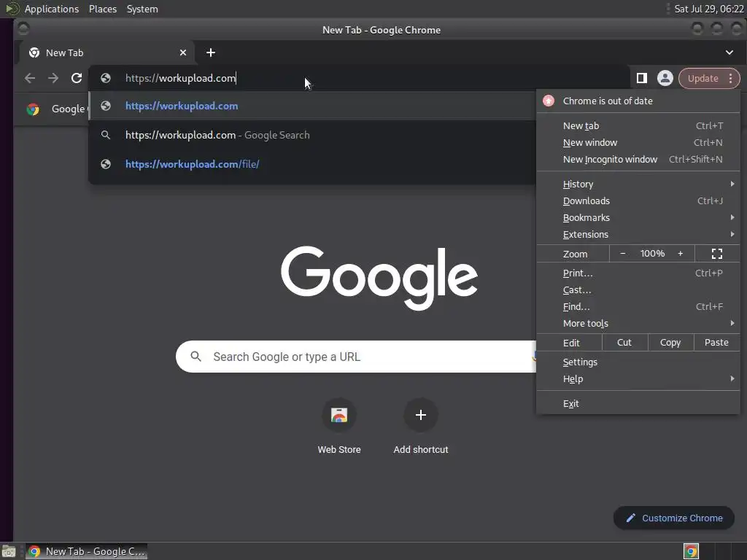The width and height of the screenshot is (747, 560).
Task: Reload the current page
Action: (76, 78)
